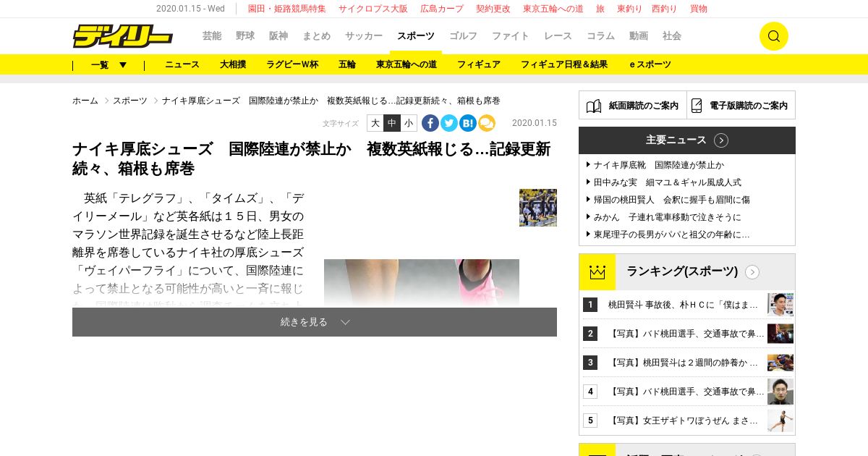
Task: Open the yellow comment bubble icon
Action: click(487, 123)
